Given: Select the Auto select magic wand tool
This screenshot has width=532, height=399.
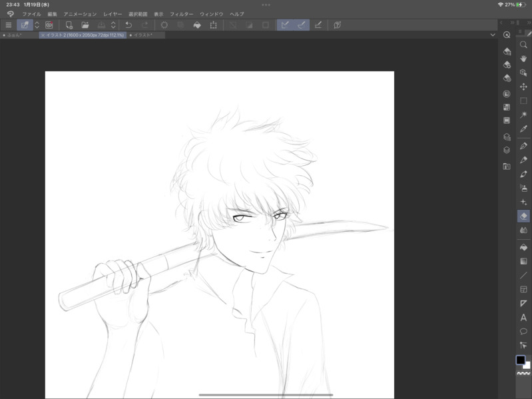Looking at the screenshot, I should coord(523,115).
